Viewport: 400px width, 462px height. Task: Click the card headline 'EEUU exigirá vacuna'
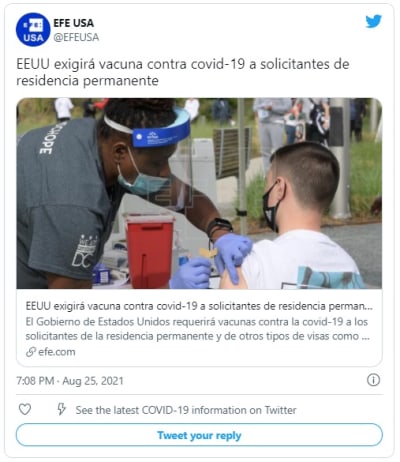pyautogui.click(x=199, y=306)
